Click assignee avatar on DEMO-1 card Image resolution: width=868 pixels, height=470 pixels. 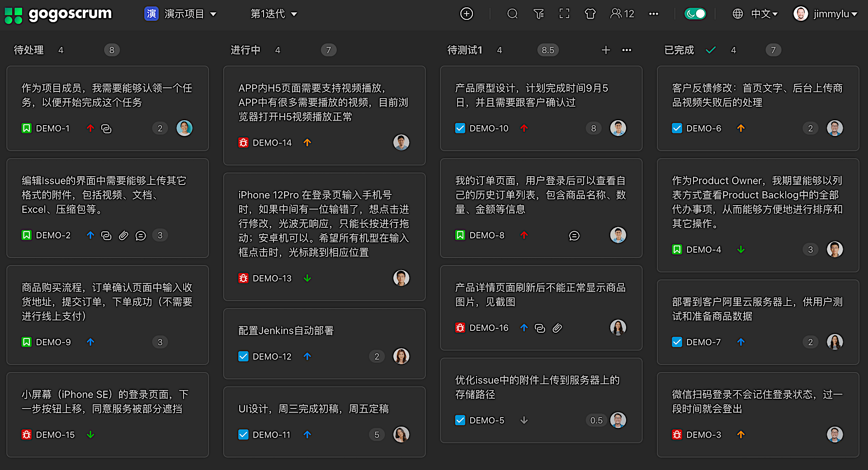click(x=184, y=128)
